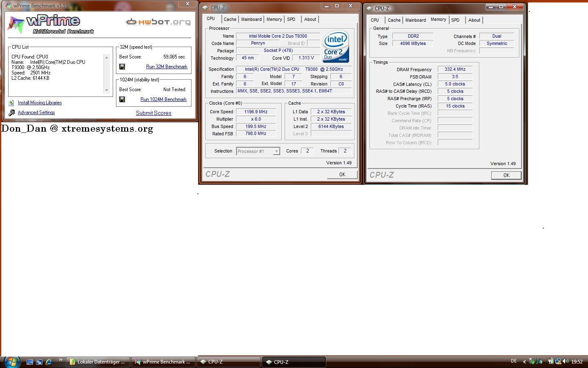588x368 pixels.
Task: Click the memory Size value 4096 MBytes
Action: tap(413, 43)
